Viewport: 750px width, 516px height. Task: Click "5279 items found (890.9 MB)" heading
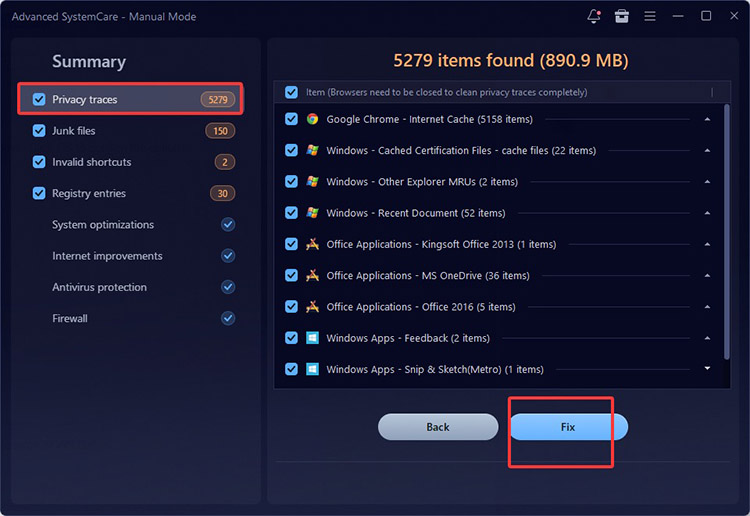[x=511, y=60]
